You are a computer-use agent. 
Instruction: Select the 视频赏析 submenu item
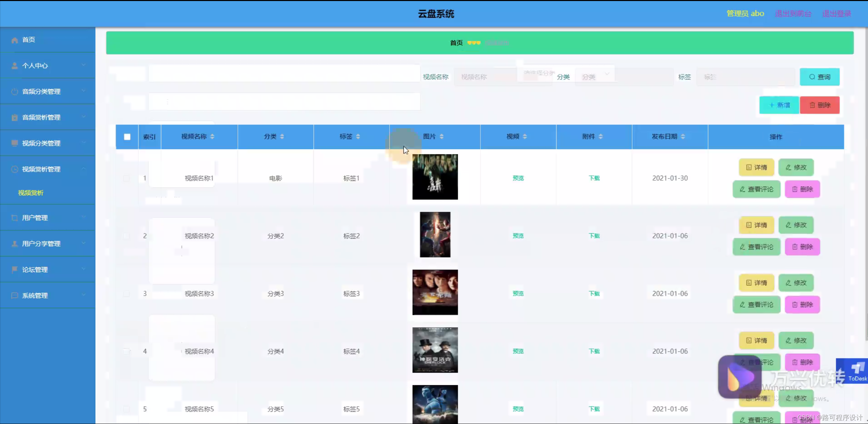point(31,193)
